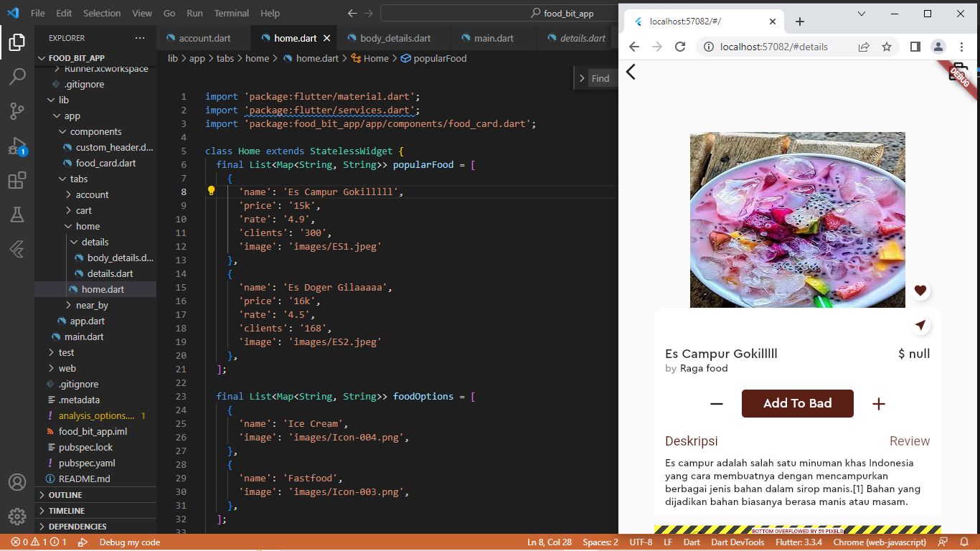Increase quantity with the plus stepper
Viewport: 980px width, 551px height.
(x=879, y=403)
